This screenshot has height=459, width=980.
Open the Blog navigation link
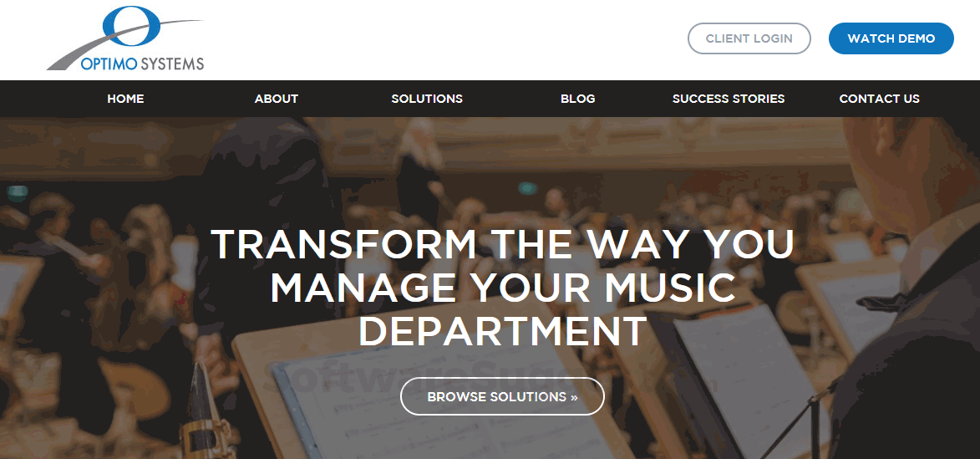click(x=577, y=99)
